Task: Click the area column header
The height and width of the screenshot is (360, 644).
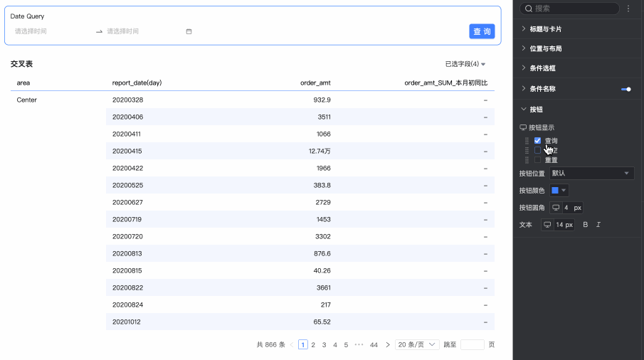Action: [23, 83]
